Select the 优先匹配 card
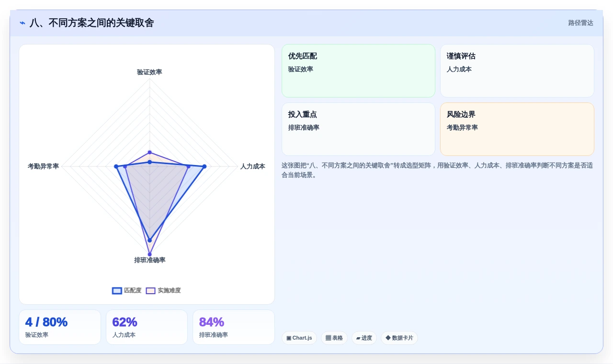Screen dimensions: 613x364 click(x=358, y=71)
